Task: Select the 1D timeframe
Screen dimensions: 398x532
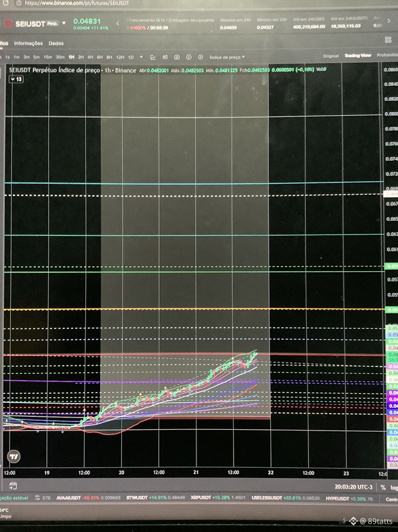Action: click(131, 57)
